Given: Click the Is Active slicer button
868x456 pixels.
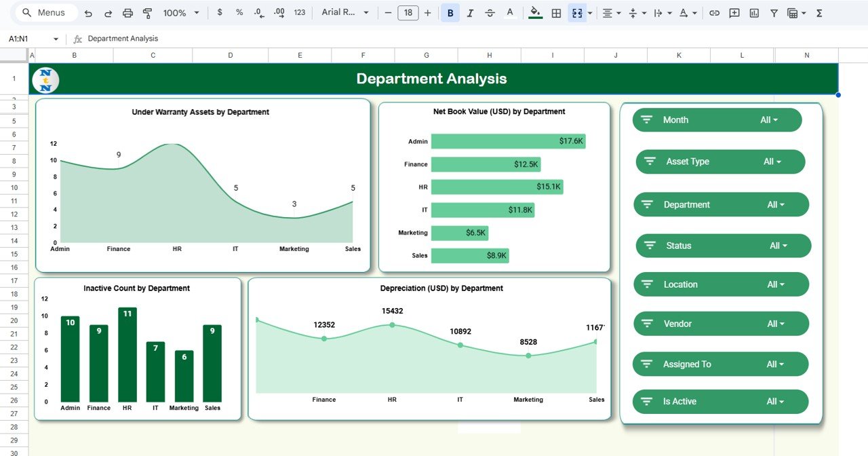Looking at the screenshot, I should (x=720, y=402).
